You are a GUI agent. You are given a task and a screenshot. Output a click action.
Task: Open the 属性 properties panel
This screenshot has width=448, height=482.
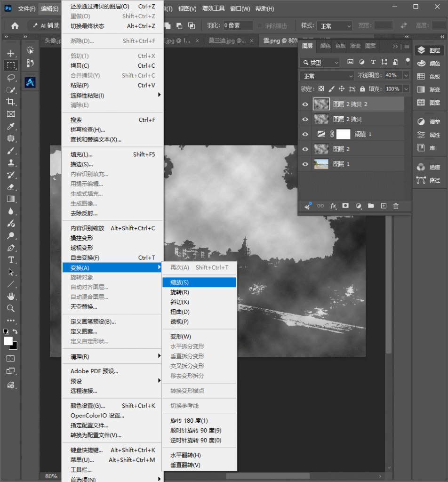click(429, 135)
